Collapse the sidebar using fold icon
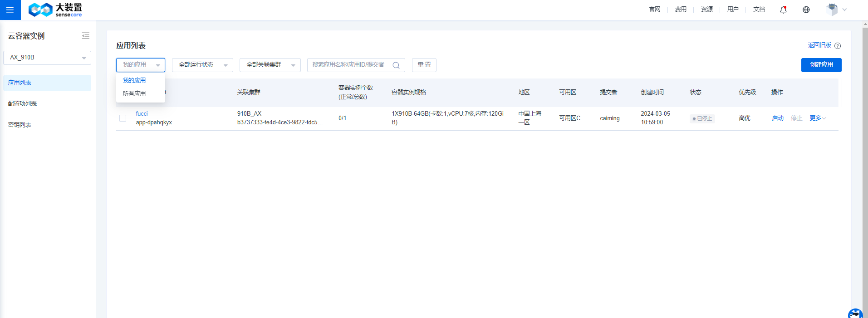Viewport: 868px width, 318px height. tap(85, 36)
